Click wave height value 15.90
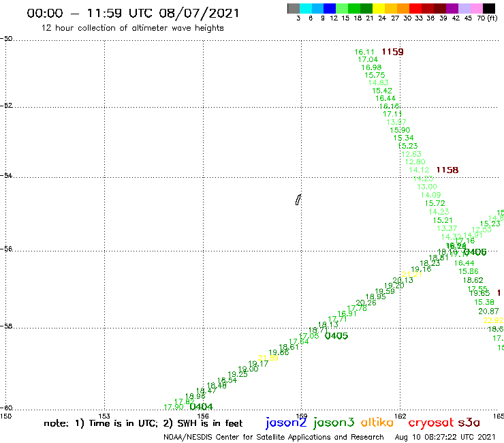This screenshot has width=504, height=443. pos(400,130)
